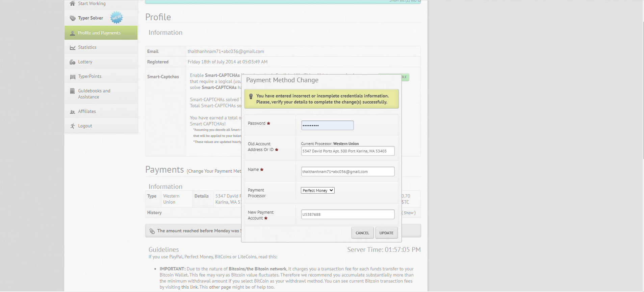Viewport: 644px width, 292px height.
Task: Click the 'Guidelines' heading
Action: [164, 250]
